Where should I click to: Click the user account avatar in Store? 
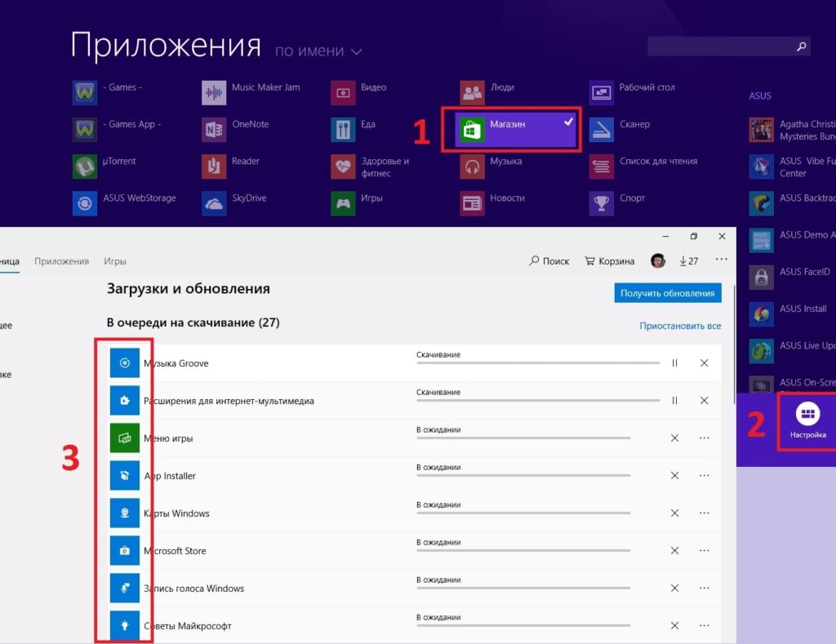658,260
